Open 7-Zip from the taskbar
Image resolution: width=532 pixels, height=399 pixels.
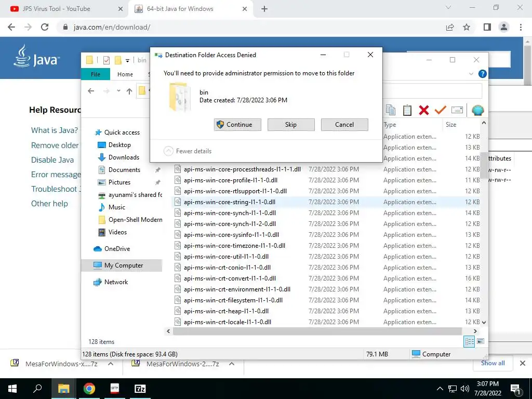click(140, 389)
